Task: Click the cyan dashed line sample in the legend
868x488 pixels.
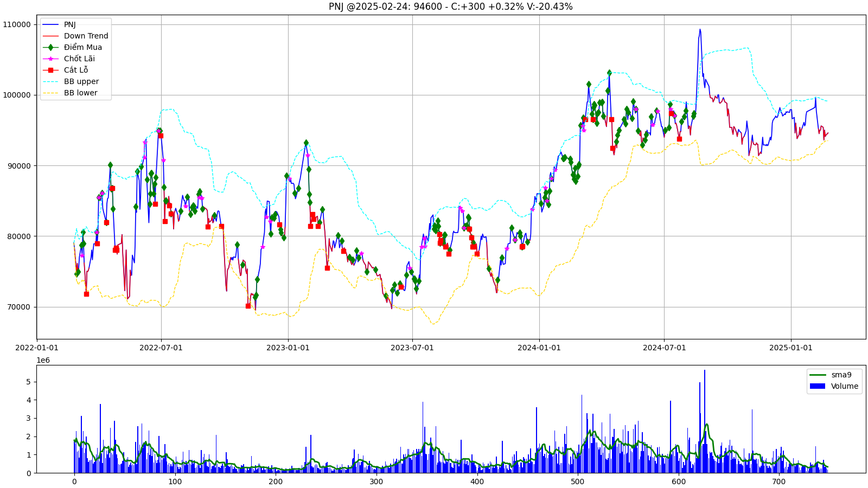Action: 50,81
